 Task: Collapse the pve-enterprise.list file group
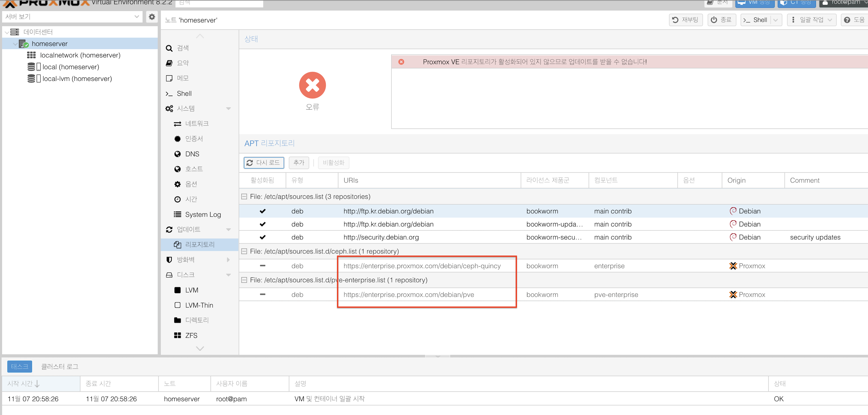244,280
